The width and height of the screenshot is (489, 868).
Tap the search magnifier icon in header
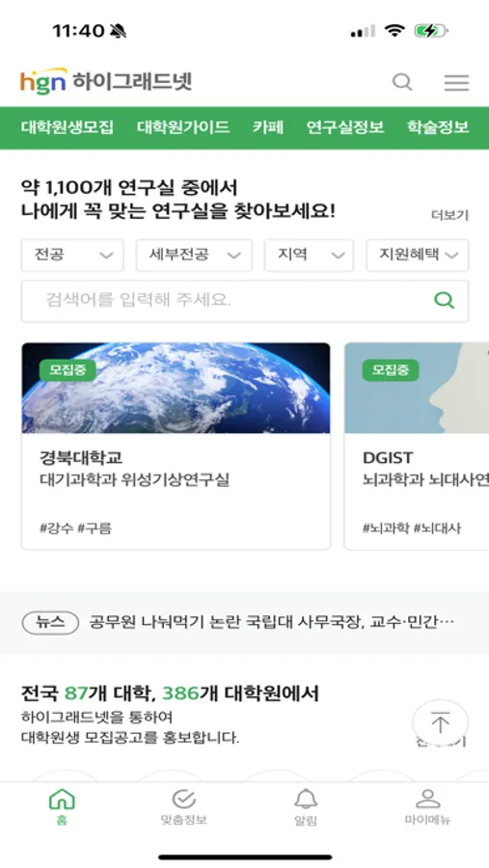click(402, 83)
